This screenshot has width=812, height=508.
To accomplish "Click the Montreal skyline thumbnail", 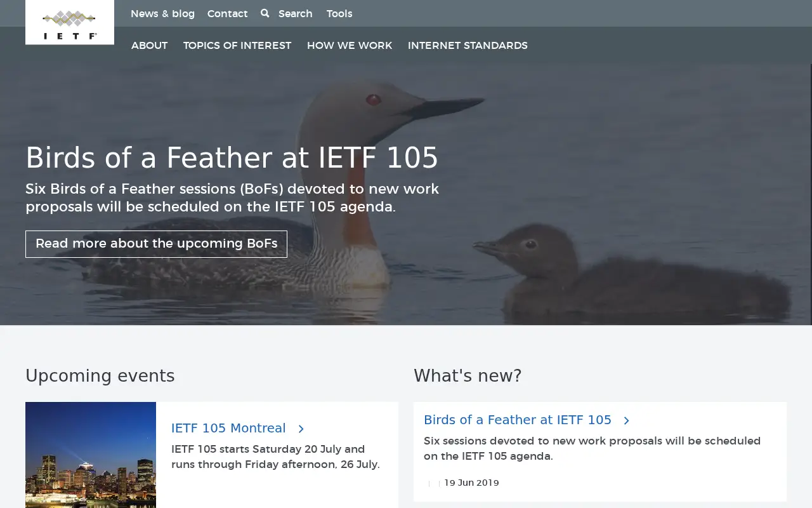I will pyautogui.click(x=91, y=455).
